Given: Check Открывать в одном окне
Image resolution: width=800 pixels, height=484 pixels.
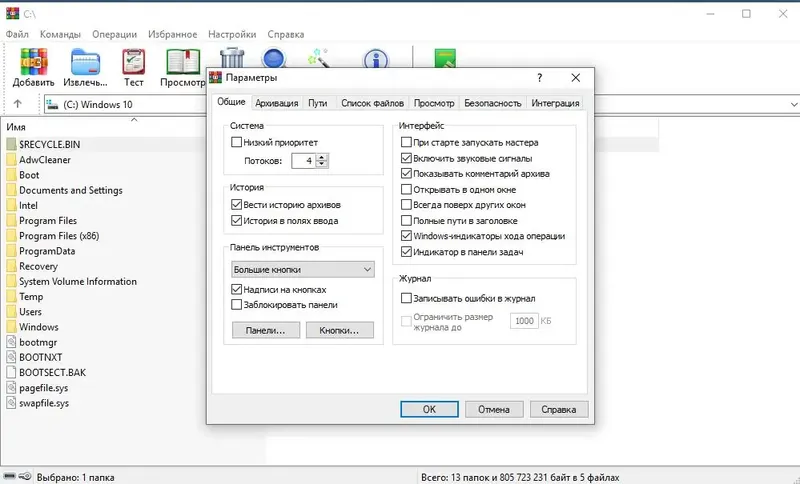Looking at the screenshot, I should (x=406, y=189).
